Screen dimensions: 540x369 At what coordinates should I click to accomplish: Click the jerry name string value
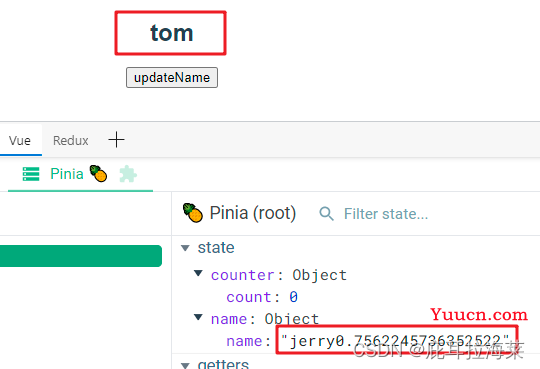point(395,341)
